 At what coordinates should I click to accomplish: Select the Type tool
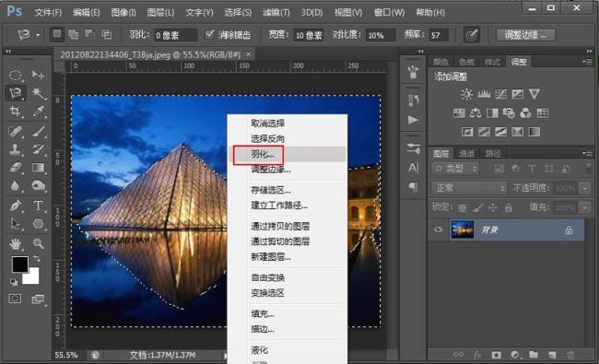point(38,205)
